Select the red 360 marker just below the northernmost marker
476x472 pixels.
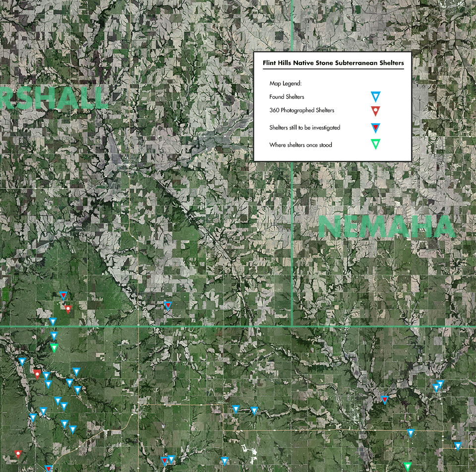click(68, 309)
